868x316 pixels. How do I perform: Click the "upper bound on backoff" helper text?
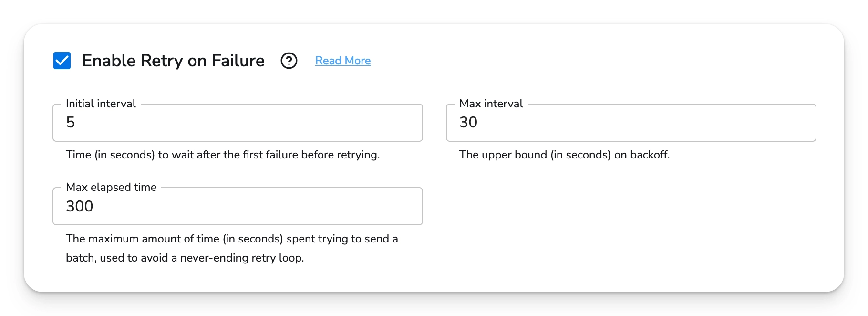pyautogui.click(x=564, y=155)
